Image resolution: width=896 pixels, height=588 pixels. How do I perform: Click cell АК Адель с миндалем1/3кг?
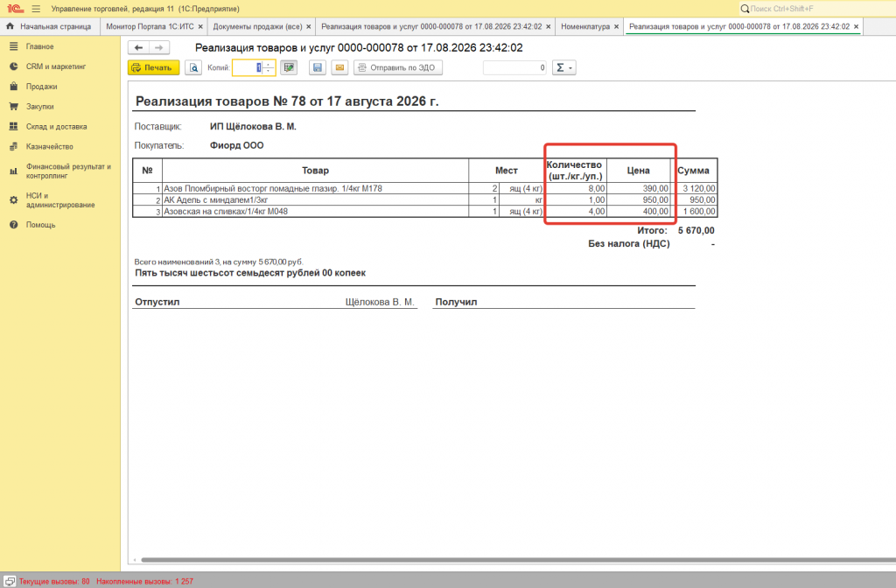tap(315, 199)
